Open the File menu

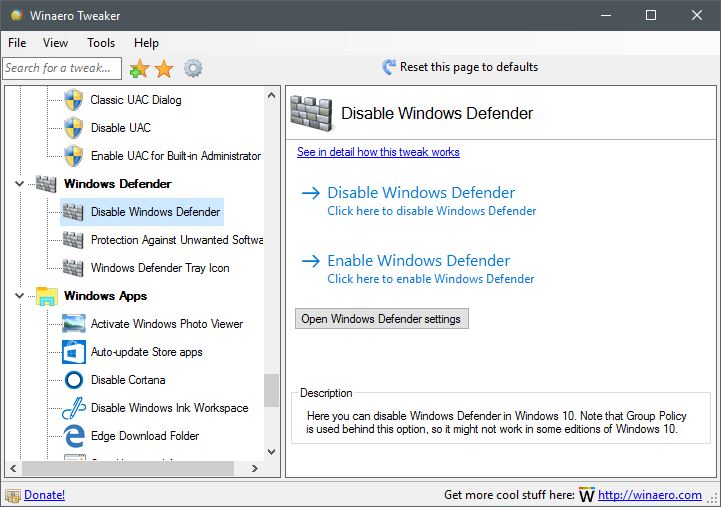(17, 43)
